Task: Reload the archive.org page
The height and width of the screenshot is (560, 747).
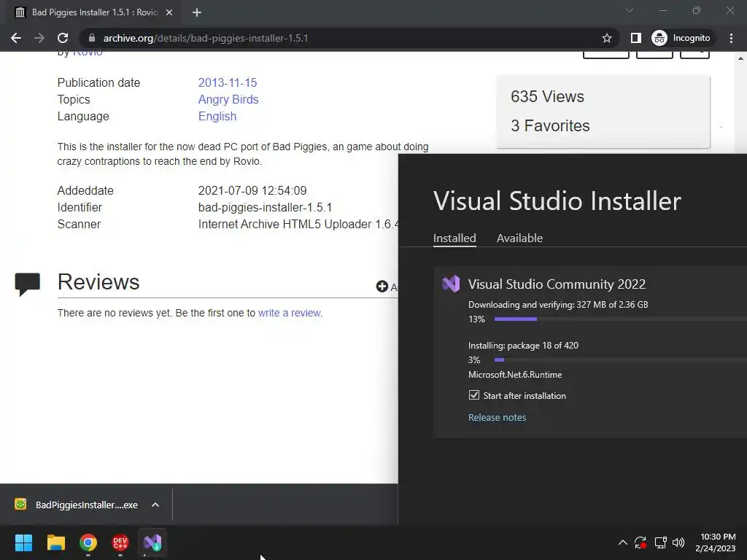Action: tap(63, 38)
